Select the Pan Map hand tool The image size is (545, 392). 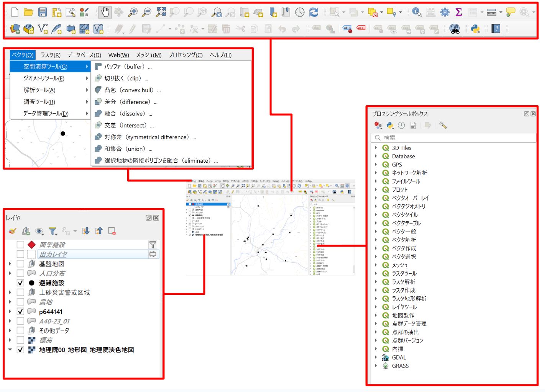(105, 12)
